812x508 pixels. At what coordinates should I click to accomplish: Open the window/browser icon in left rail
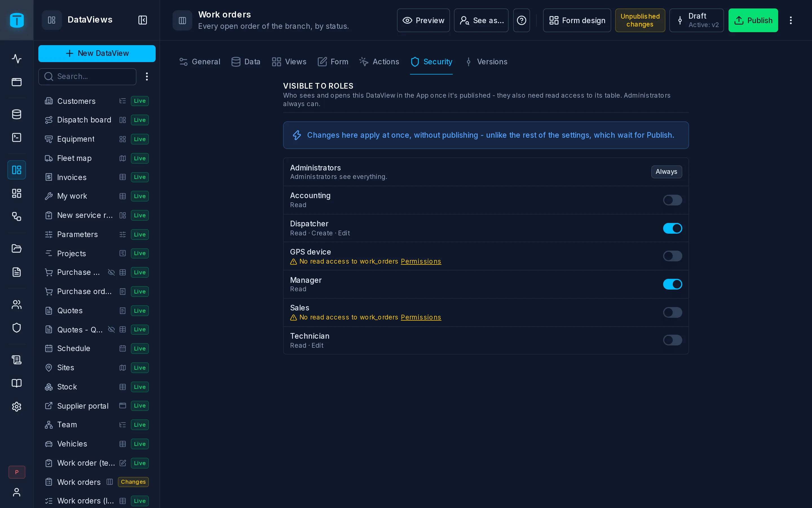17,82
